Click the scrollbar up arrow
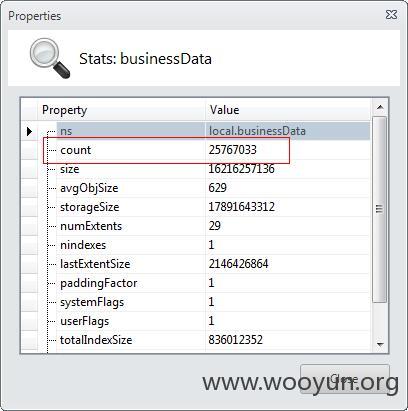The height and width of the screenshot is (411, 408). [x=380, y=107]
